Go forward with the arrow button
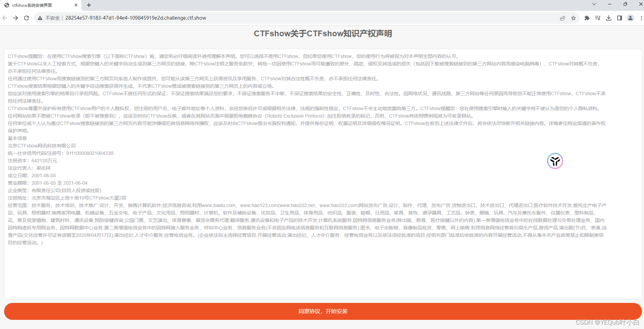 tap(16, 18)
